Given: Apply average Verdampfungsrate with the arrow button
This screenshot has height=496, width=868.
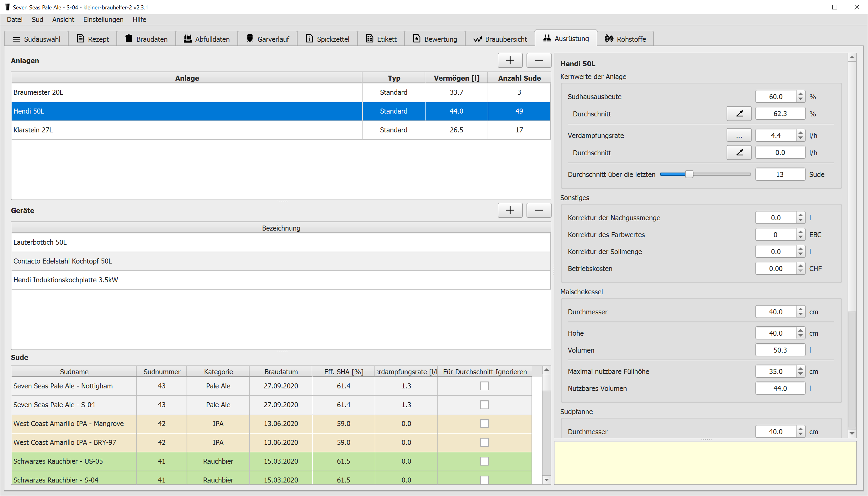Looking at the screenshot, I should [x=739, y=152].
